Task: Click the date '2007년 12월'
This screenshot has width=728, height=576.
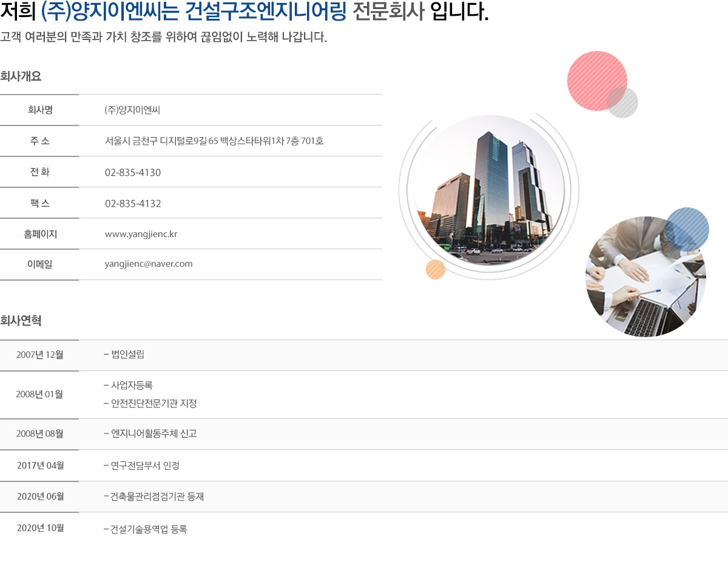Action: pyautogui.click(x=39, y=355)
